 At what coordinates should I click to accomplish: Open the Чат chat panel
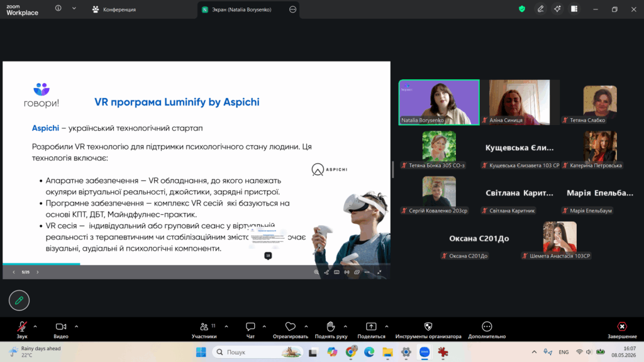(x=250, y=330)
